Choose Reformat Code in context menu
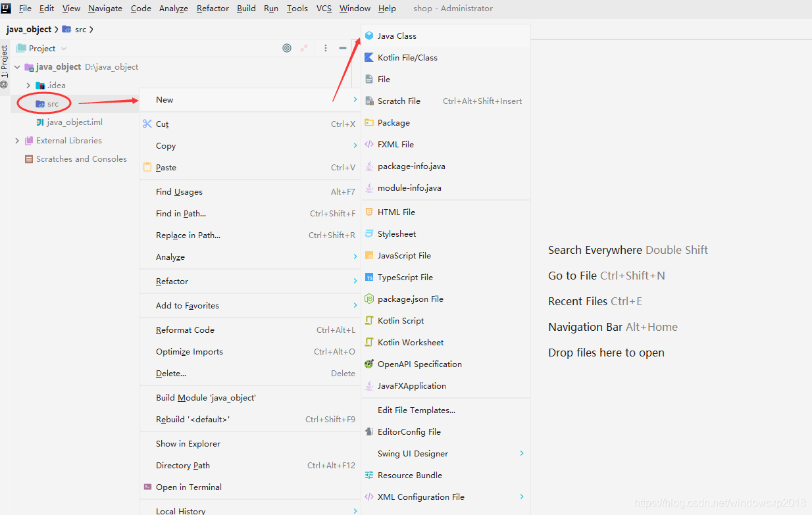Image resolution: width=812 pixels, height=515 pixels. [x=250, y=330]
